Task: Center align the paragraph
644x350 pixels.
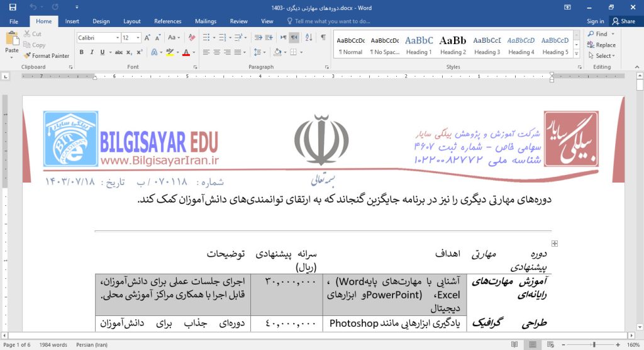Action: pyautogui.click(x=216, y=52)
